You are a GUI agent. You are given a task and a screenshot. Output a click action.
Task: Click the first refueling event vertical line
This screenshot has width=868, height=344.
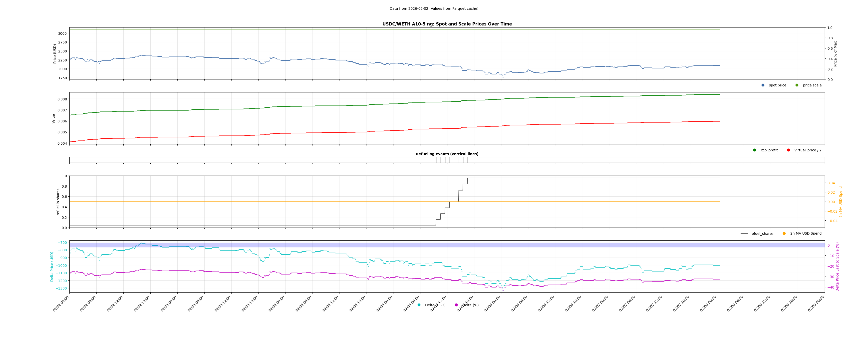coord(436,160)
